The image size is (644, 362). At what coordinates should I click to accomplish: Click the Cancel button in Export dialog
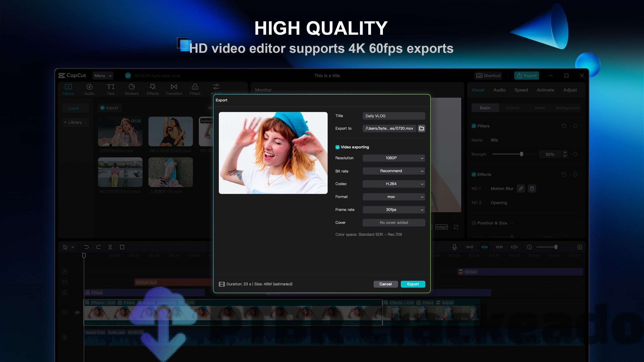[x=385, y=284]
